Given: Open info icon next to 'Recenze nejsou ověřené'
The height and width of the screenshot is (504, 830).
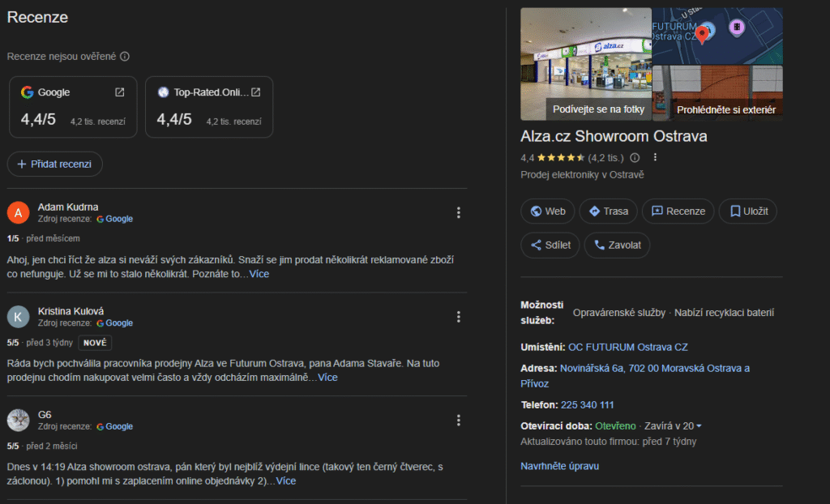Looking at the screenshot, I should 125,56.
